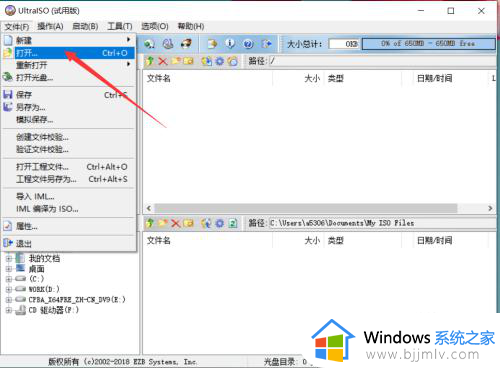This screenshot has width=500, height=368.
Task: Click the burn disc image toolbar icon
Action: (168, 44)
